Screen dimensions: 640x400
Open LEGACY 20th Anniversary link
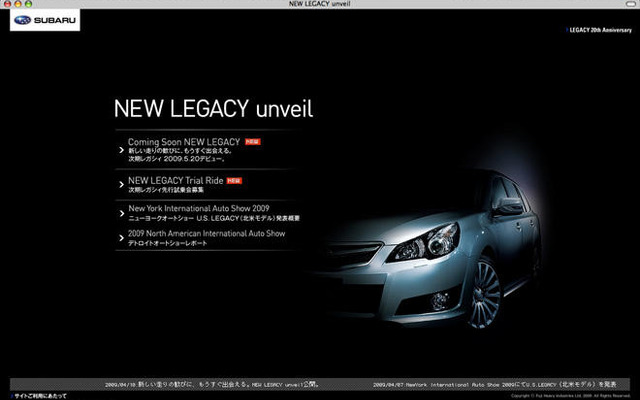pyautogui.click(x=600, y=30)
